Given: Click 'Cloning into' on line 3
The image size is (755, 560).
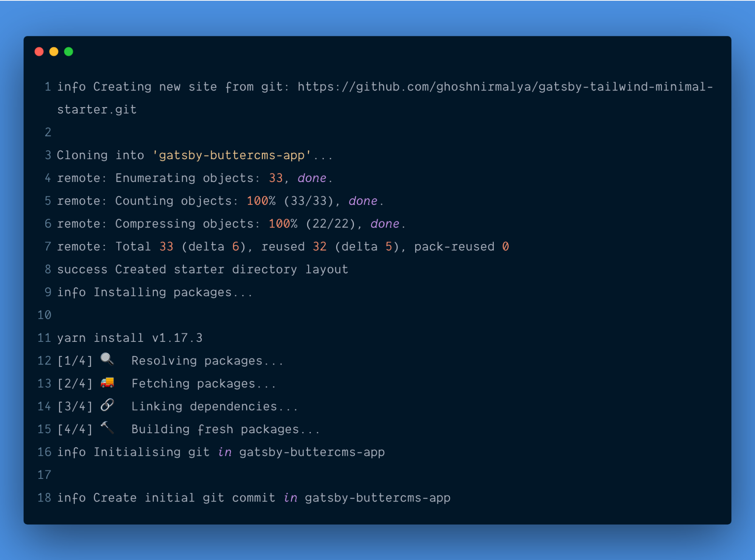Looking at the screenshot, I should pyautogui.click(x=100, y=155).
